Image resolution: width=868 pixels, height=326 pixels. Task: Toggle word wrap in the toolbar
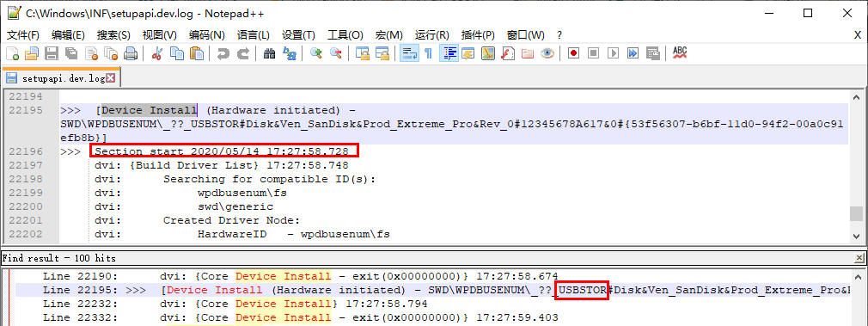click(x=409, y=54)
